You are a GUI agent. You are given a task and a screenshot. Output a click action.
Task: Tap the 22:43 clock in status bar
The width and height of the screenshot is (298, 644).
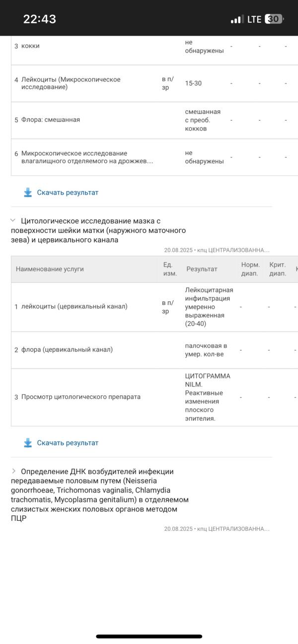tap(40, 19)
